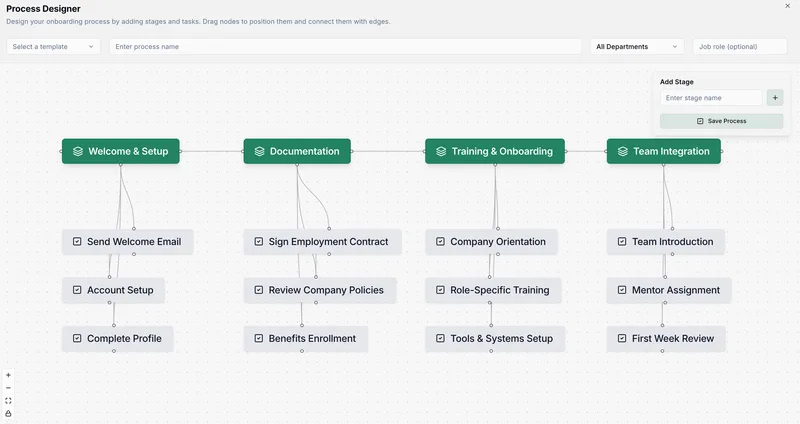This screenshot has height=424, width=800.
Task: Select the Team Integration stage node
Action: click(x=664, y=152)
